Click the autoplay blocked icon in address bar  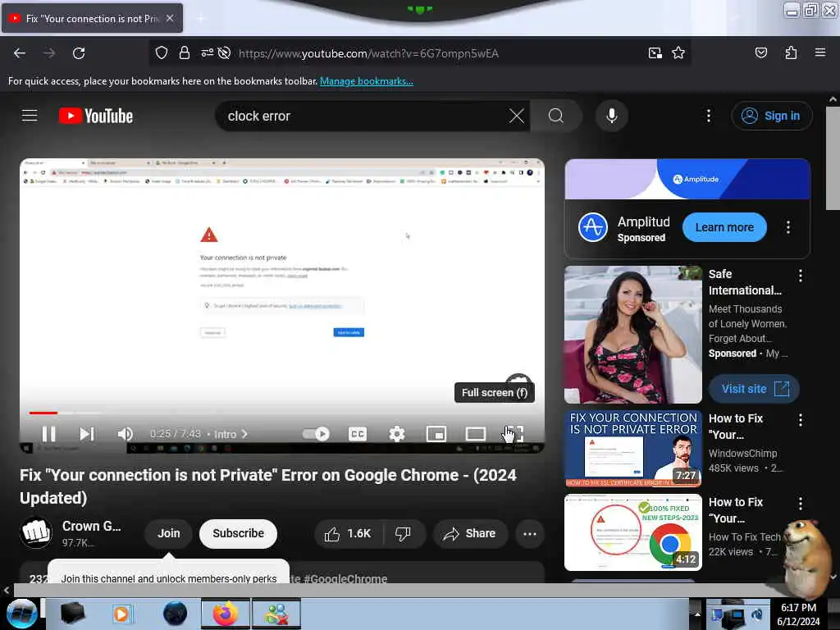225,52
